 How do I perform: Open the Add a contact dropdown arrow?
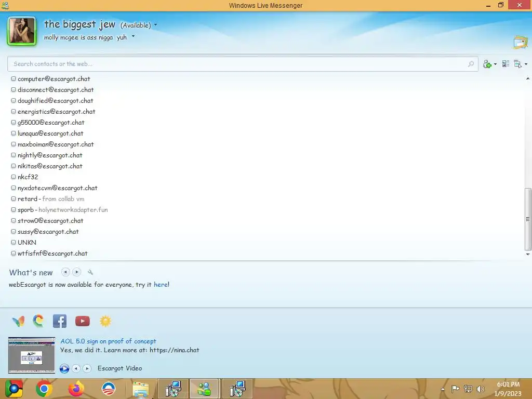(x=495, y=64)
